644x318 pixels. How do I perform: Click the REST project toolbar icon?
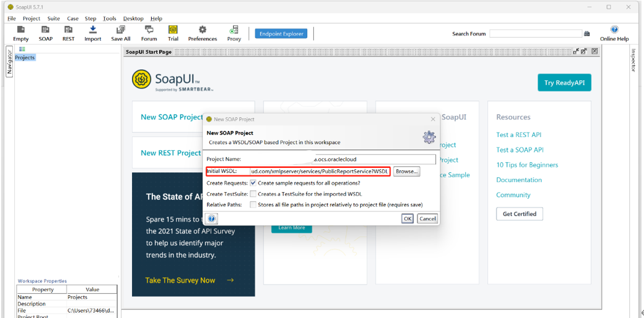click(68, 30)
